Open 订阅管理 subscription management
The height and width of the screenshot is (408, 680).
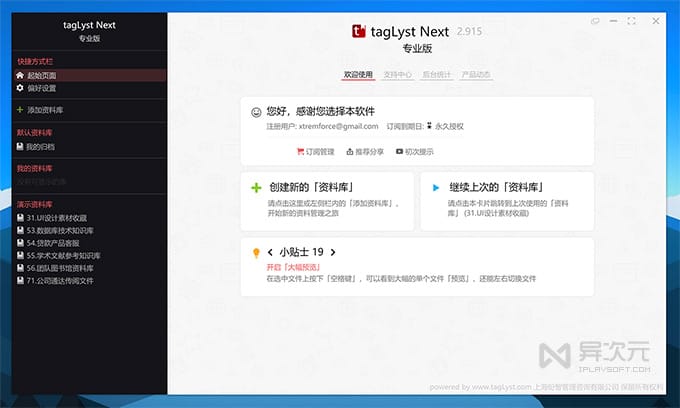tap(316, 152)
